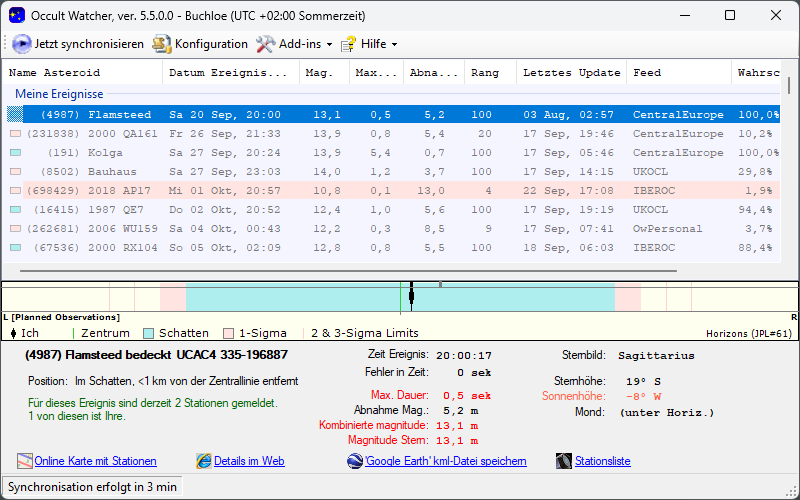Click the Schatten cyan band in path diagram
The width and height of the screenshot is (800, 500).
click(x=300, y=298)
